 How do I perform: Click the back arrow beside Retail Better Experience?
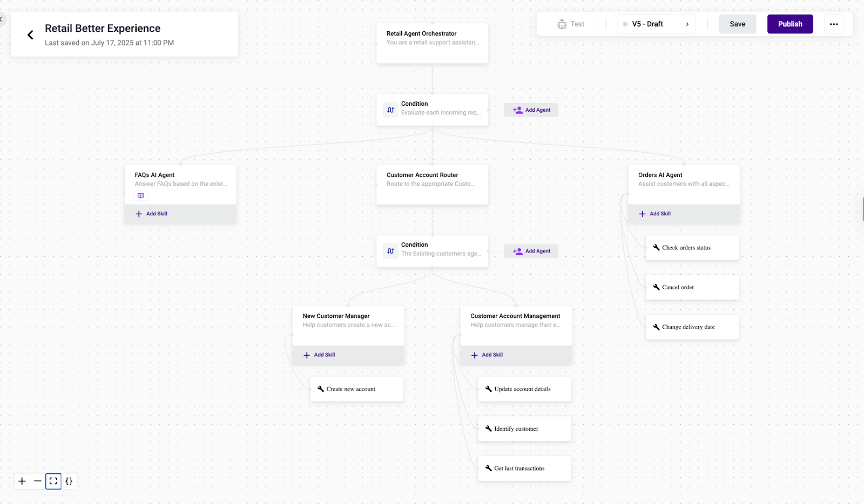click(x=30, y=35)
